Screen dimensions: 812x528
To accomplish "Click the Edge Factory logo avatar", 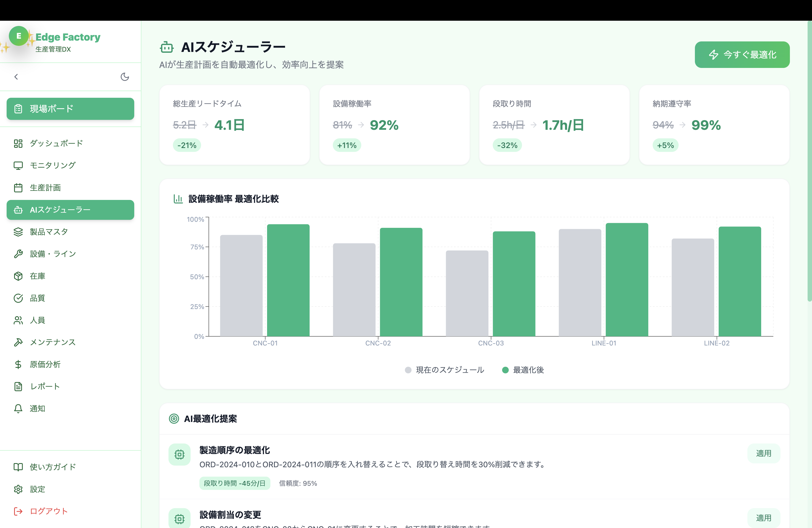I will click(x=19, y=36).
